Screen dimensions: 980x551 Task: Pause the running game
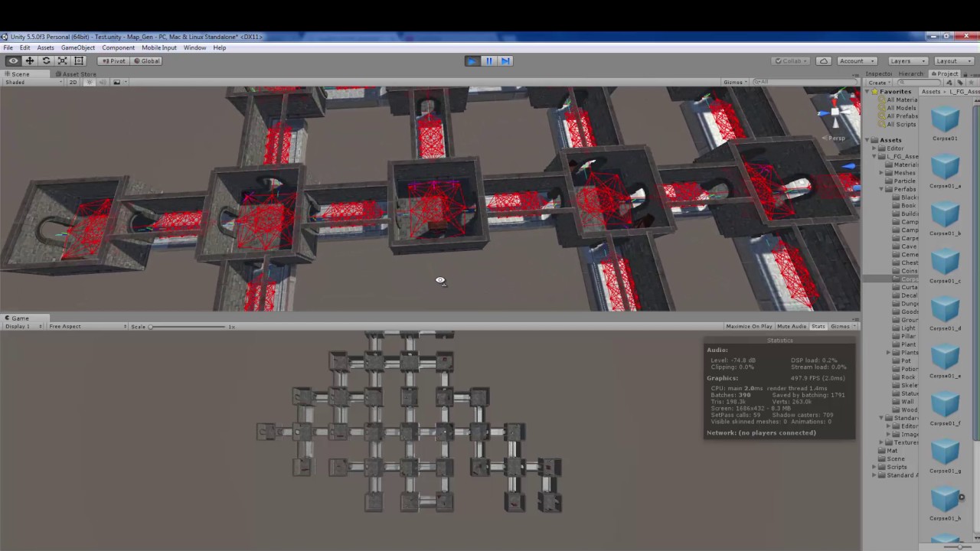(x=488, y=60)
